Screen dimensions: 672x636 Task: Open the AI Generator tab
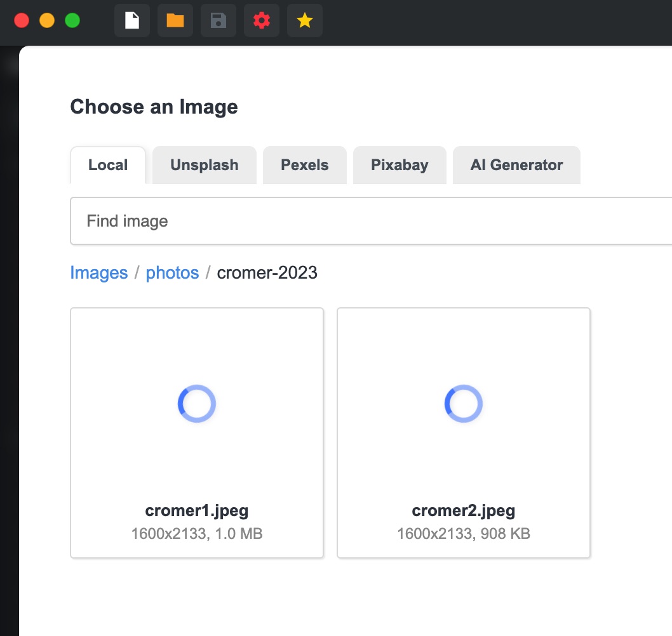click(x=516, y=165)
